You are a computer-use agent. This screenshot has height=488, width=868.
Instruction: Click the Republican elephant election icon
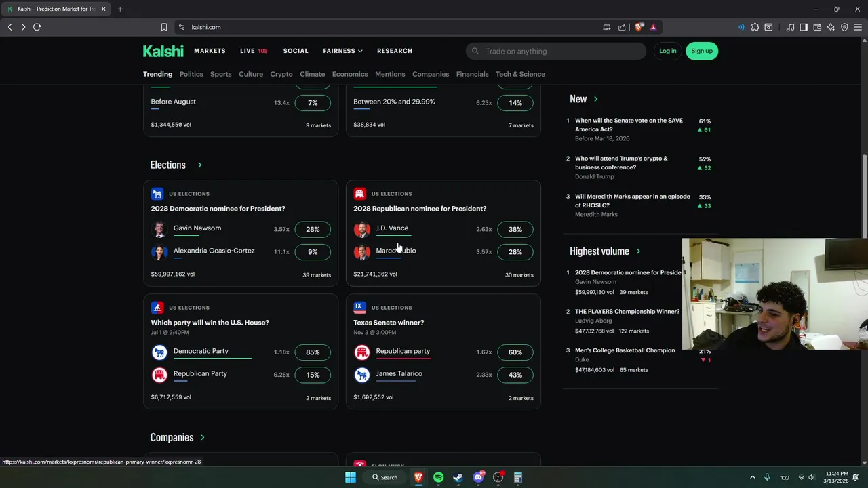[x=359, y=194]
